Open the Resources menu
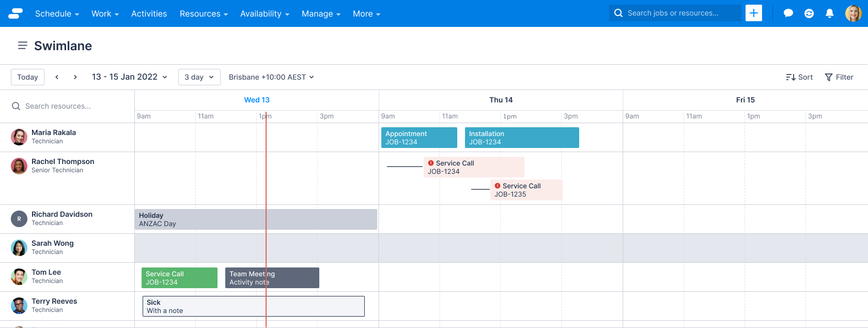The width and height of the screenshot is (868, 328). tap(204, 13)
